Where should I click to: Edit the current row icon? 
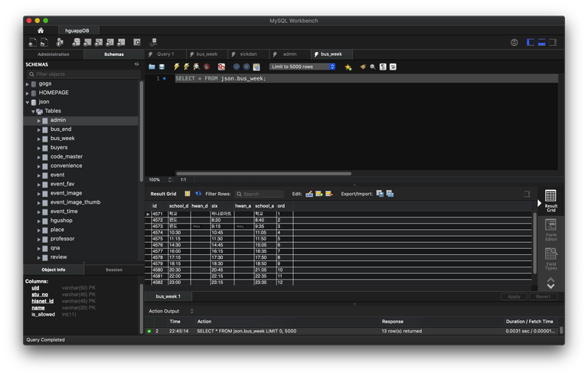coord(309,194)
